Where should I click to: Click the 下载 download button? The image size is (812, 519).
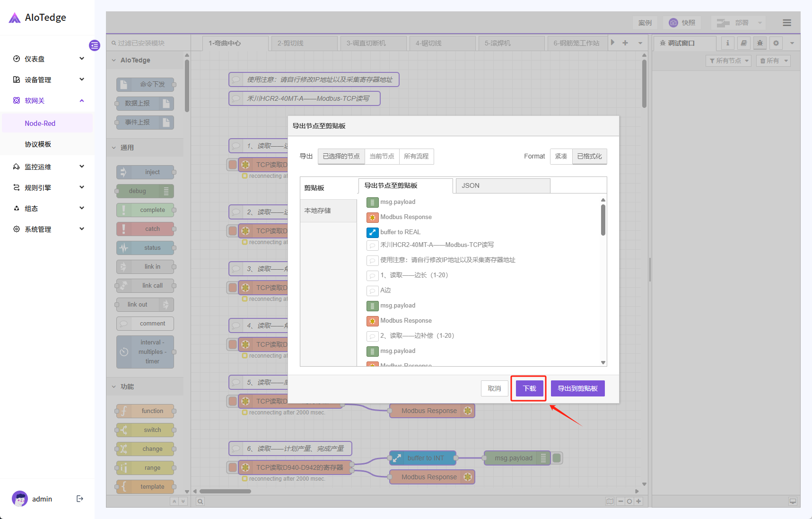(529, 388)
